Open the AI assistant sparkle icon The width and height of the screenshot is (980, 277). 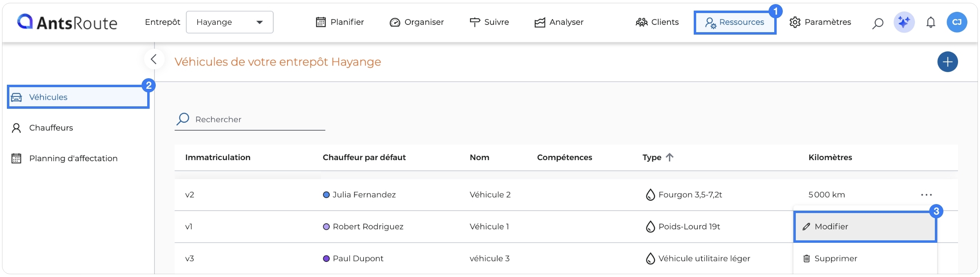pyautogui.click(x=904, y=22)
